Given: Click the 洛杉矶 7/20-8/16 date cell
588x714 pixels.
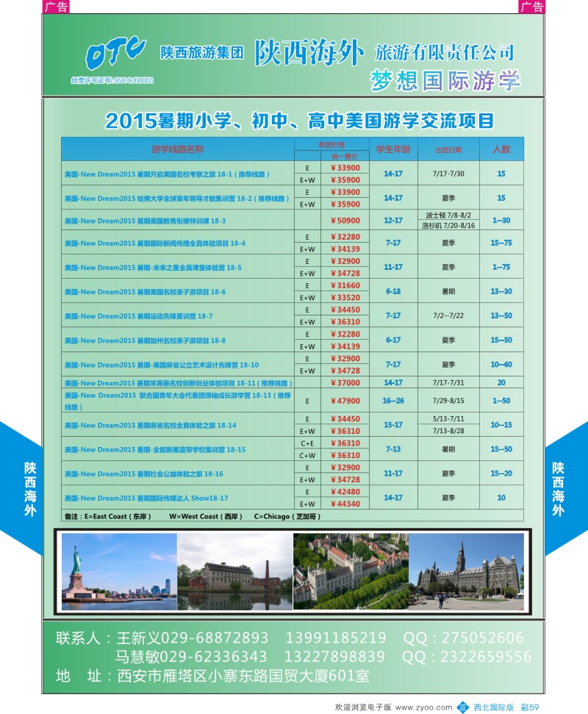Looking at the screenshot, I should click(x=448, y=226).
